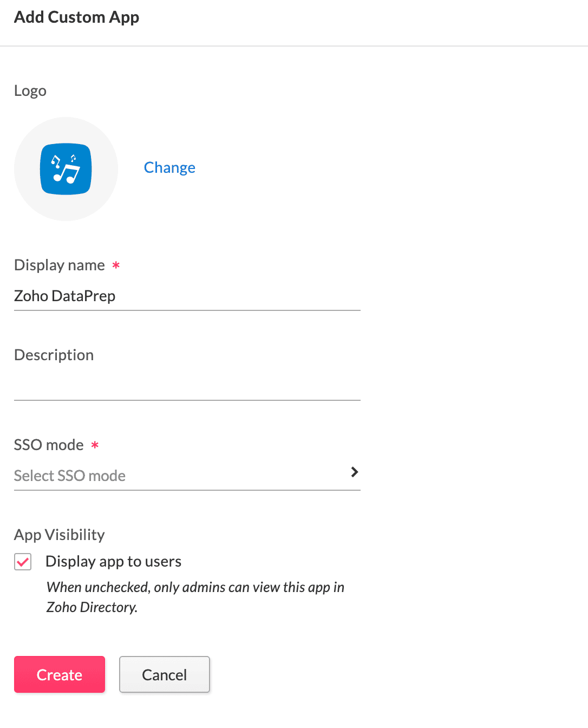The image size is (588, 728).
Task: Click the red asterisk beside SSO mode
Action: 95,445
